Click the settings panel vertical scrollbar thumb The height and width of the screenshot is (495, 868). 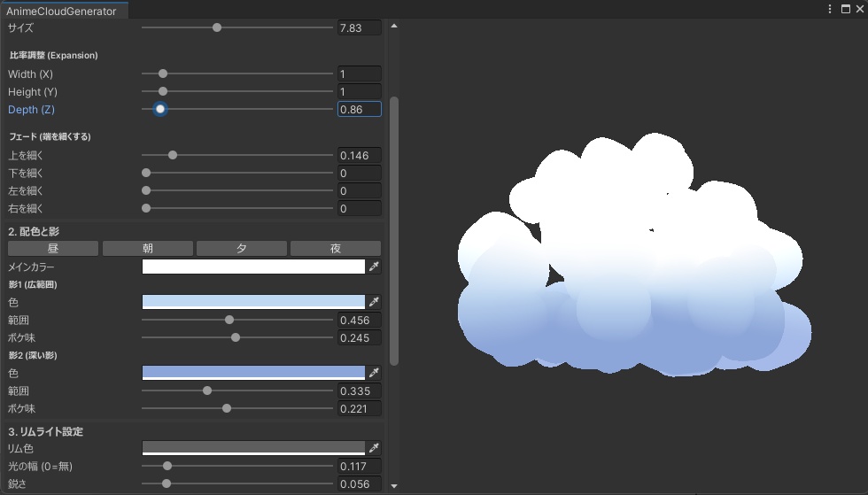(x=394, y=231)
